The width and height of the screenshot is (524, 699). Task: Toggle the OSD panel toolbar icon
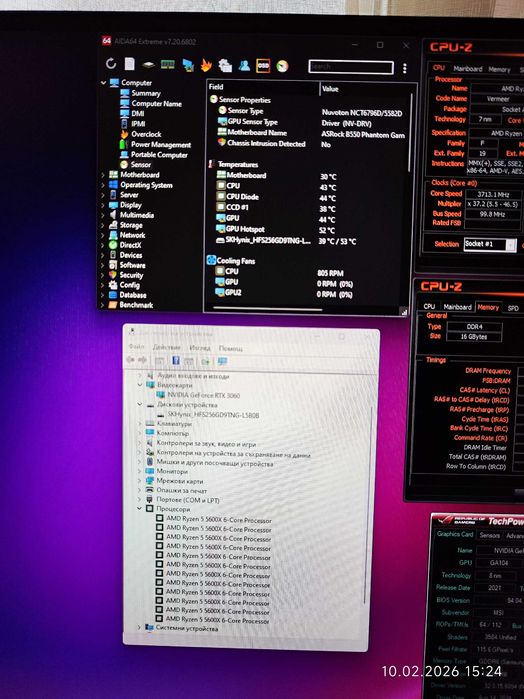pos(263,66)
